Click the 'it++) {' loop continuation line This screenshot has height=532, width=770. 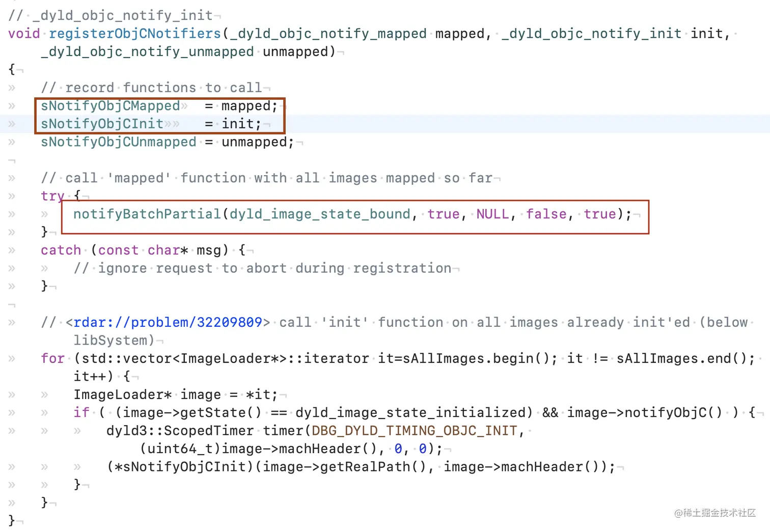pyautogui.click(x=102, y=377)
